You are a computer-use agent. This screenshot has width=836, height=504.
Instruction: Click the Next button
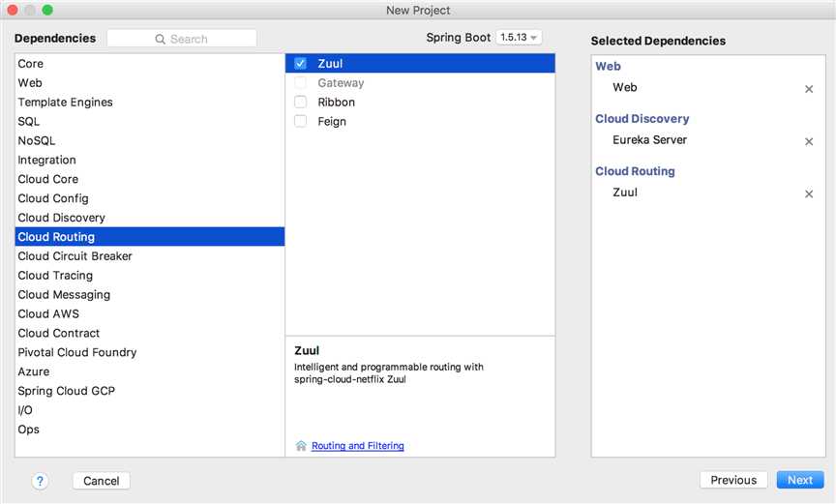pos(799,480)
